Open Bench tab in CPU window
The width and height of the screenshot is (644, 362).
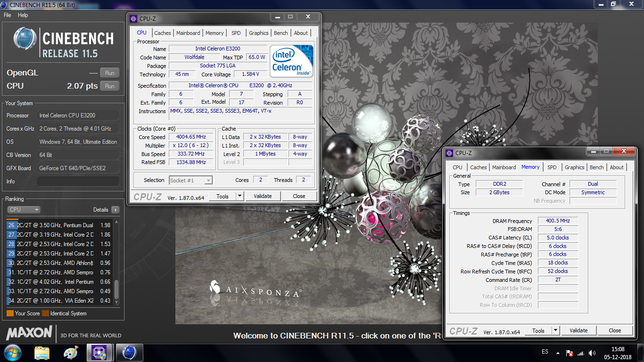click(281, 33)
